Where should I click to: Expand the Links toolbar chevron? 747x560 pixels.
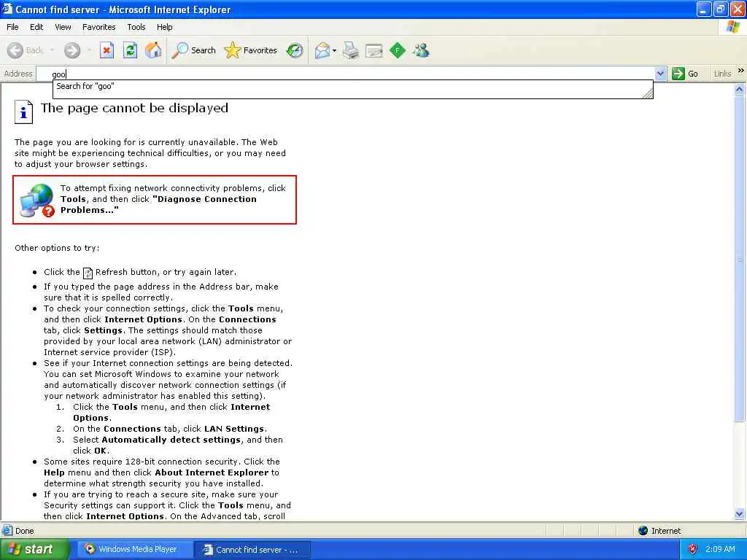pos(741,71)
